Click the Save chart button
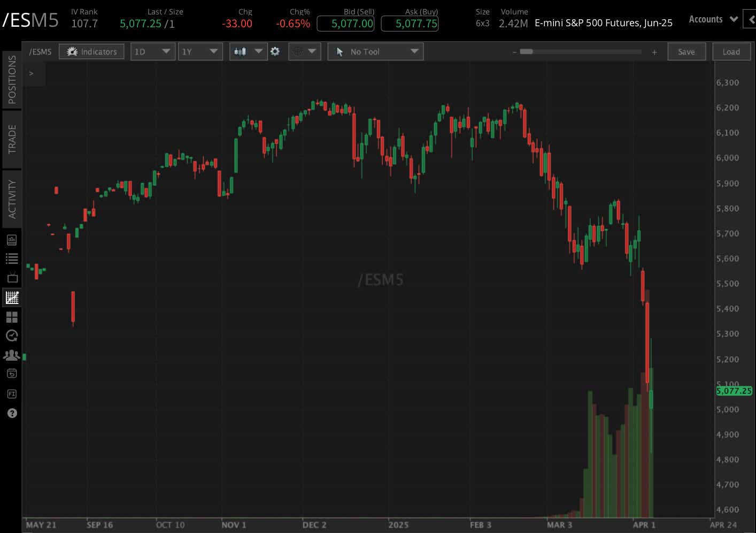This screenshot has height=533, width=756. tap(686, 51)
